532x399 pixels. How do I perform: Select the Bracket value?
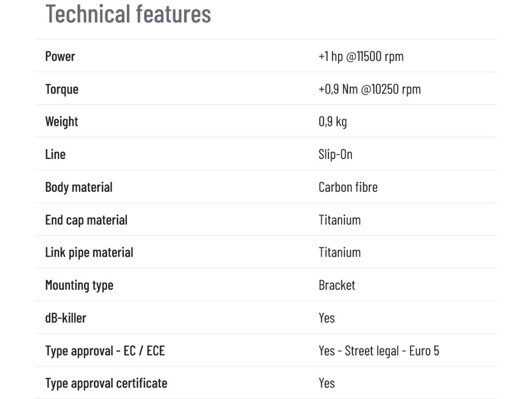pyautogui.click(x=337, y=285)
